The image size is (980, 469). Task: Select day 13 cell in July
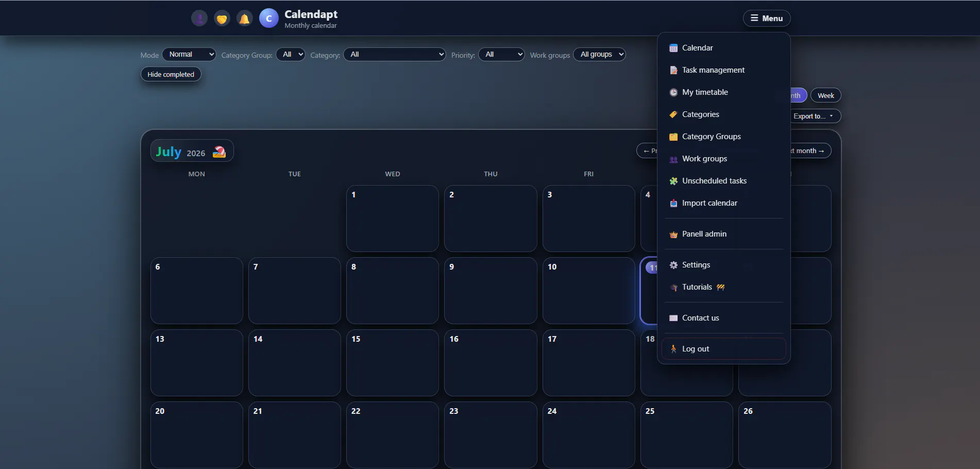click(x=197, y=363)
